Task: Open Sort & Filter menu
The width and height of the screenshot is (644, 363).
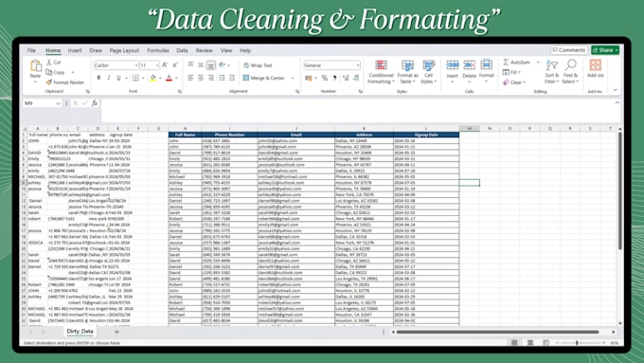Action: (x=551, y=71)
